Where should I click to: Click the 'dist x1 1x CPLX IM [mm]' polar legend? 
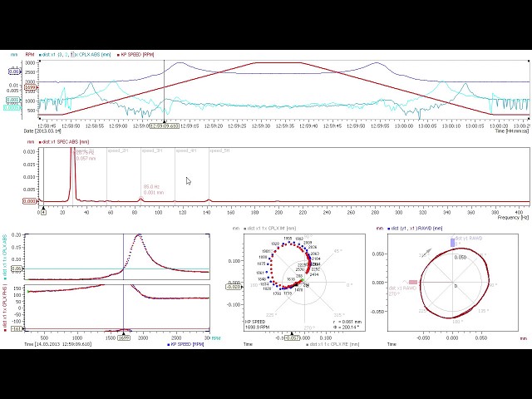pos(270,229)
